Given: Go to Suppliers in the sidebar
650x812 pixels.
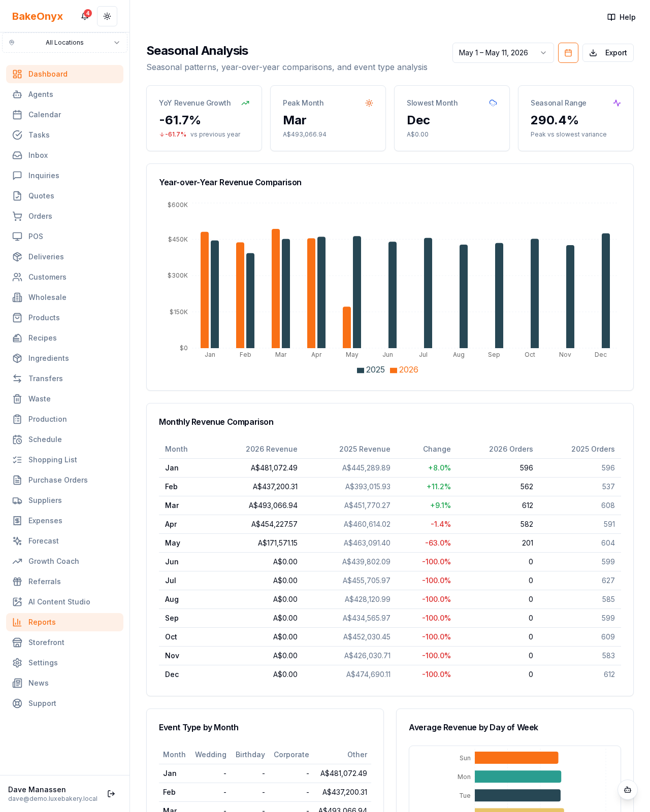Looking at the screenshot, I should (64, 500).
